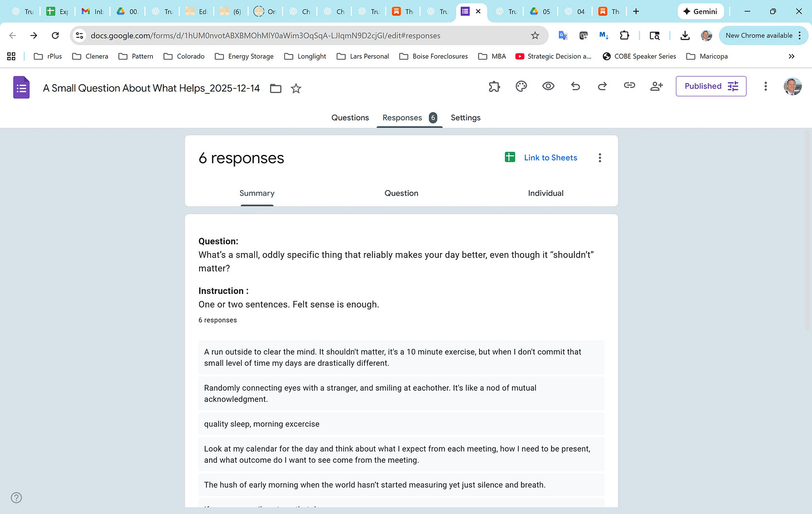Image resolution: width=812 pixels, height=514 pixels.
Task: Select the Summary responses view
Action: point(257,193)
